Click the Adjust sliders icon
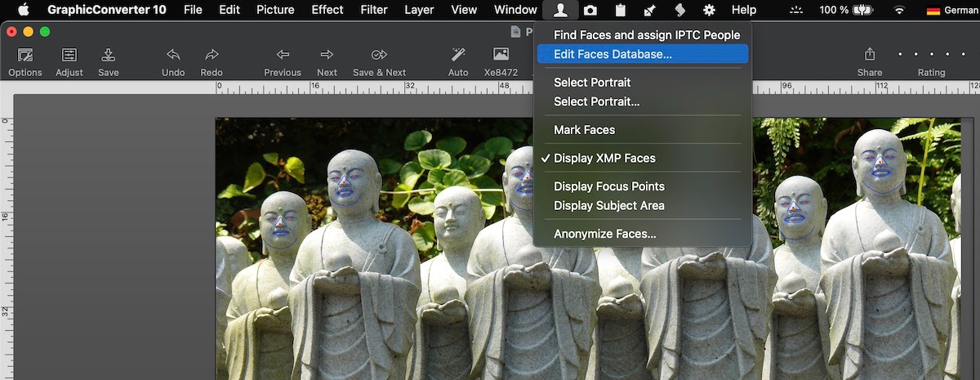Image resolution: width=980 pixels, height=380 pixels. point(69,56)
